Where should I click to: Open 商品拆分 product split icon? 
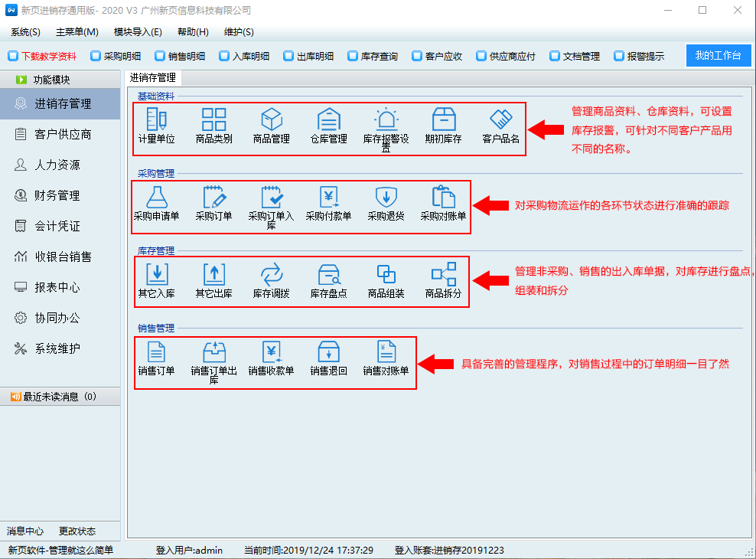click(x=444, y=281)
